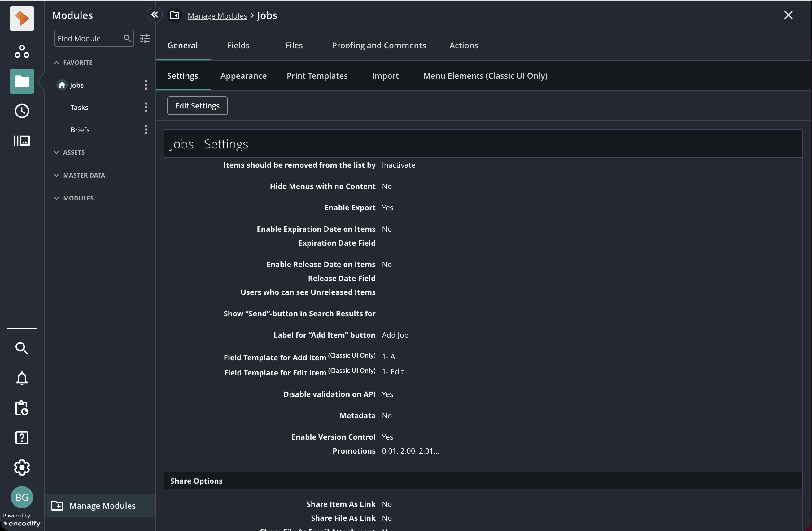The image size is (812, 531).
Task: Click the Edit Settings button
Action: coord(197,106)
